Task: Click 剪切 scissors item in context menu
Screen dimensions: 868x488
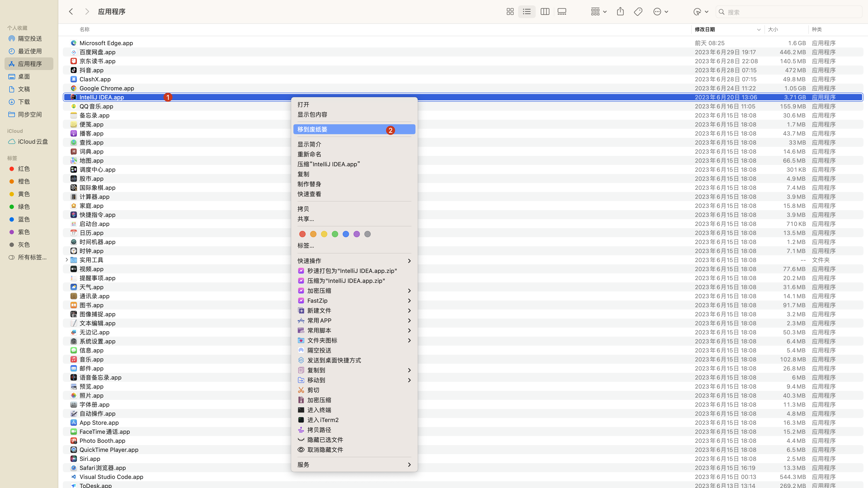Action: (354, 390)
